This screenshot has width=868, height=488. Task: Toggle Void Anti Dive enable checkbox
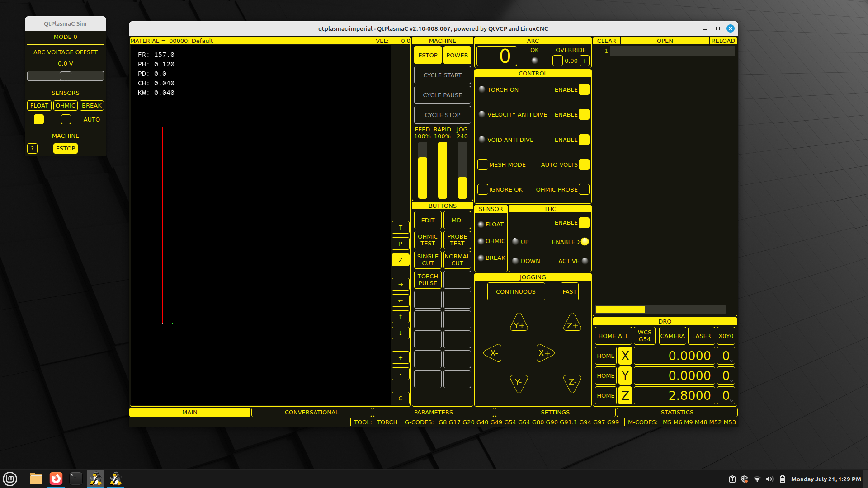[584, 140]
